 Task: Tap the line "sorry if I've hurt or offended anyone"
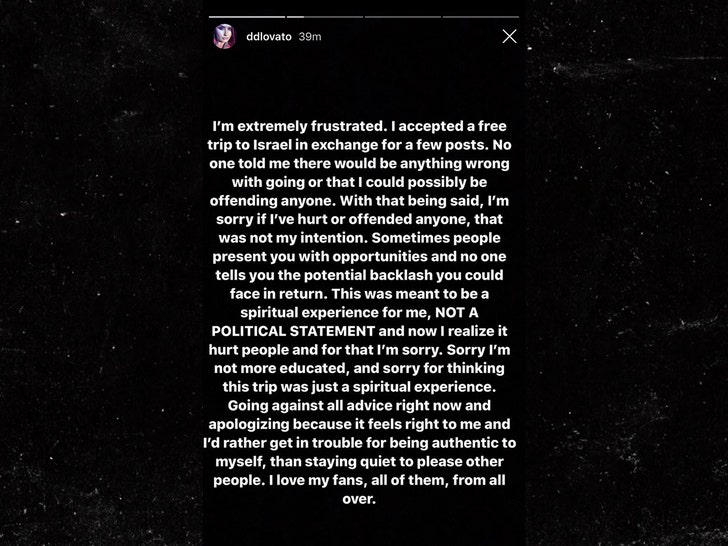pyautogui.click(x=359, y=219)
